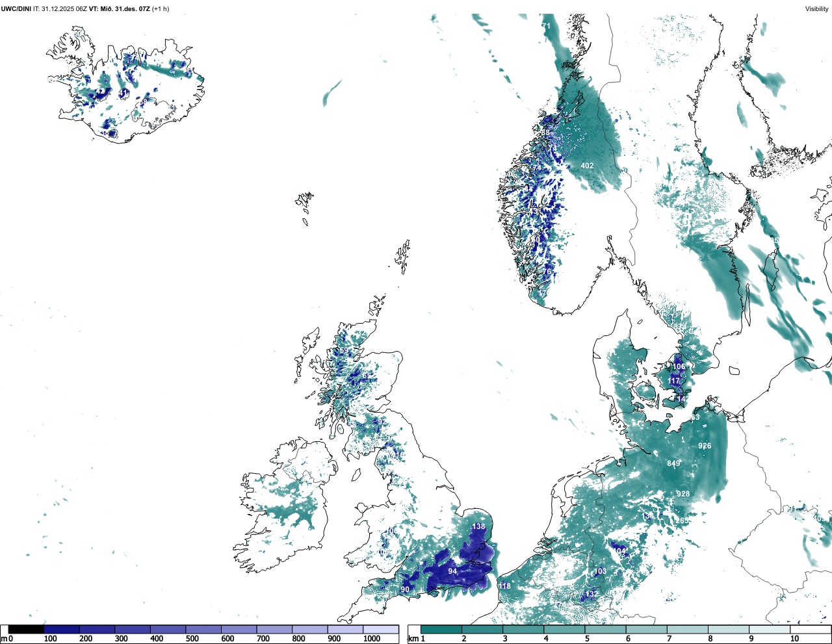
Task: Click the 'km' unit label on the legend
Action: tap(413, 639)
